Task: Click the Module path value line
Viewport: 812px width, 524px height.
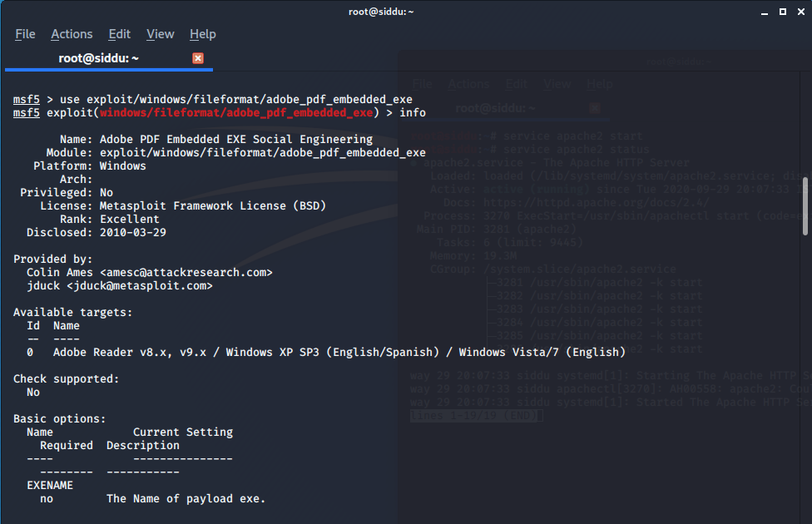Action: coord(263,153)
